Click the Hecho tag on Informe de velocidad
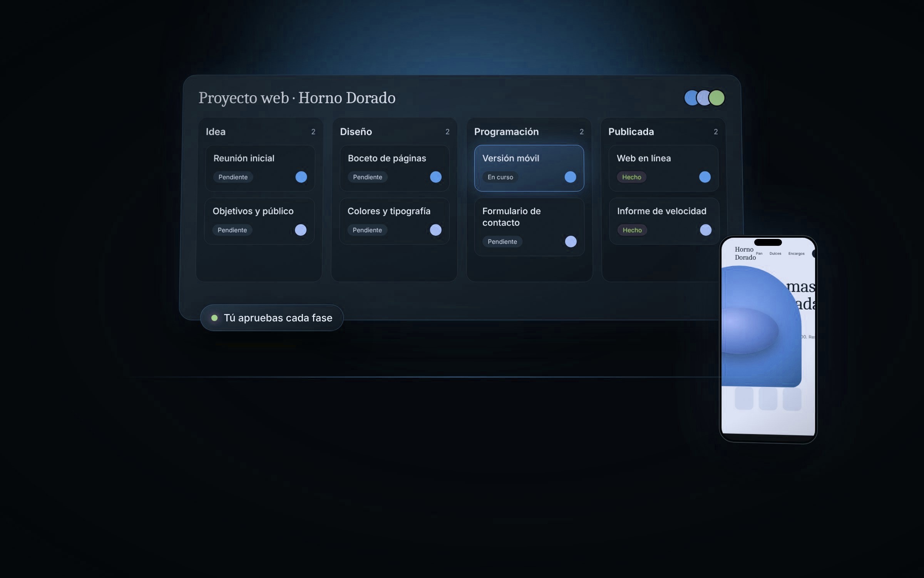Image resolution: width=924 pixels, height=578 pixels. [632, 230]
